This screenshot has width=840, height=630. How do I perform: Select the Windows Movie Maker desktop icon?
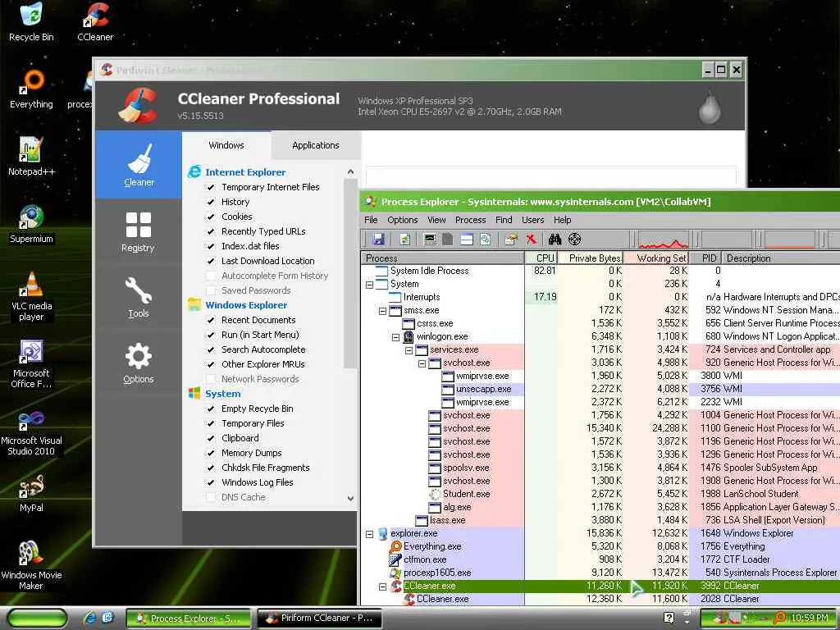[x=31, y=565]
